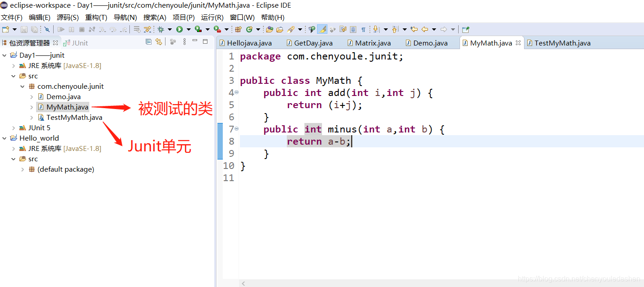Viewport: 644px width, 287px height.
Task: Close the MyMath.java editor tab
Action: [518, 43]
